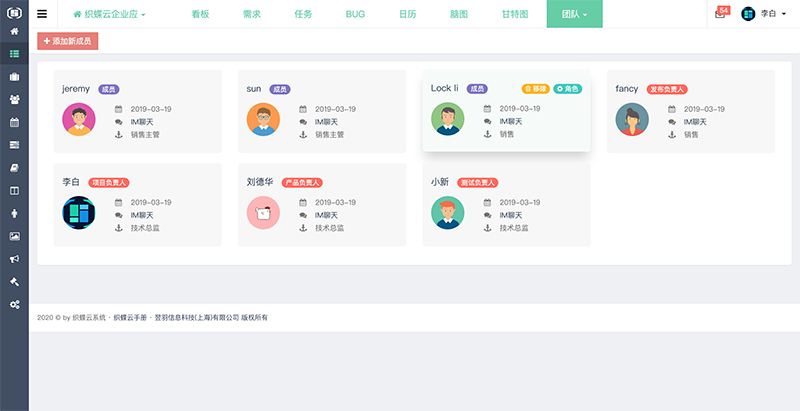Click the gavel icon in the sidebar

pos(14,281)
